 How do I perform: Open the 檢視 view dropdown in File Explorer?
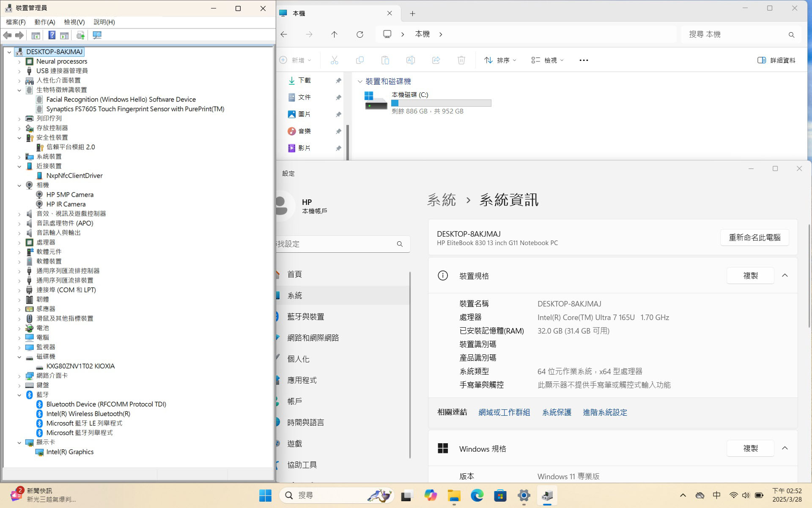(547, 60)
